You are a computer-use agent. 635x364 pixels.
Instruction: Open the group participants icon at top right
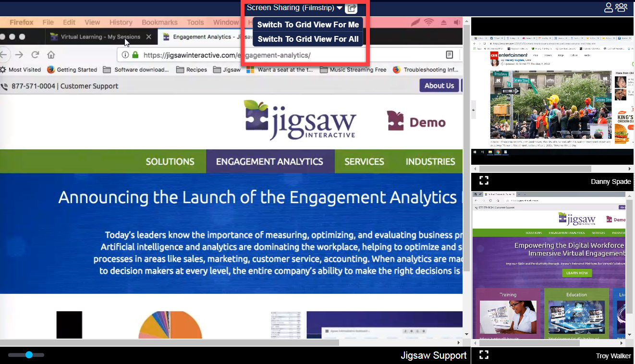coord(621,8)
